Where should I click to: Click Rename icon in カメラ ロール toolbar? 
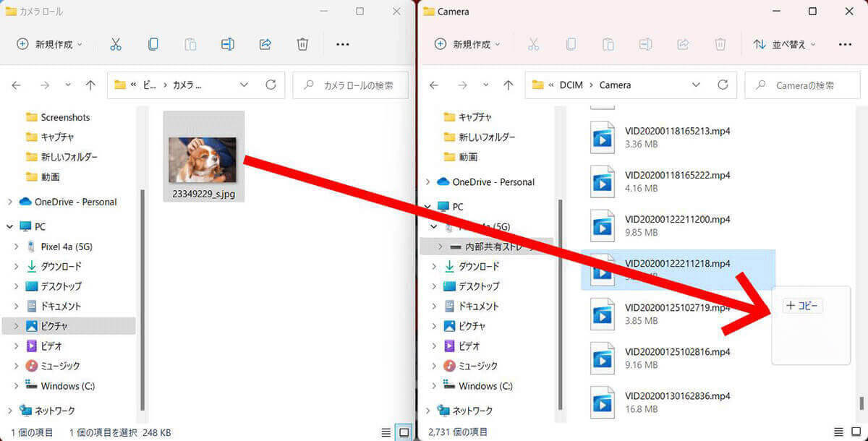tap(228, 44)
